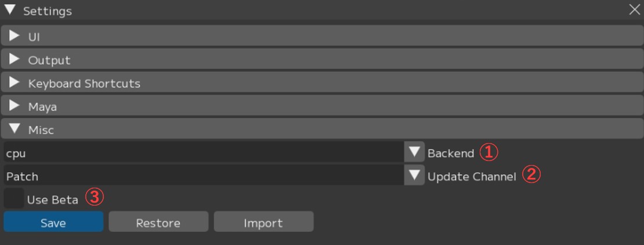This screenshot has height=245, width=644.
Task: Open the Update Channel dropdown arrow
Action: tap(414, 176)
